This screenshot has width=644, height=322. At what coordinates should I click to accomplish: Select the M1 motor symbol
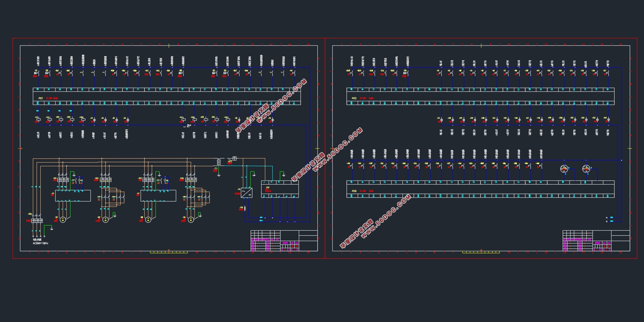pyautogui.click(x=63, y=220)
